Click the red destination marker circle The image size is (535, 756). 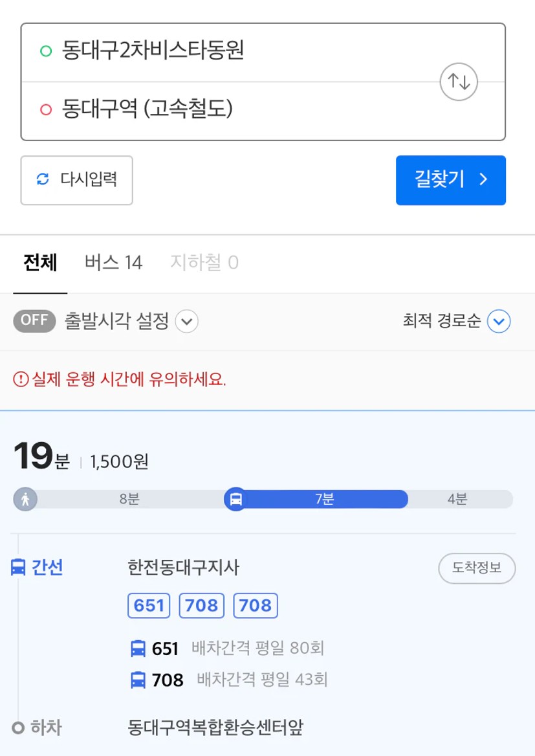coord(46,109)
